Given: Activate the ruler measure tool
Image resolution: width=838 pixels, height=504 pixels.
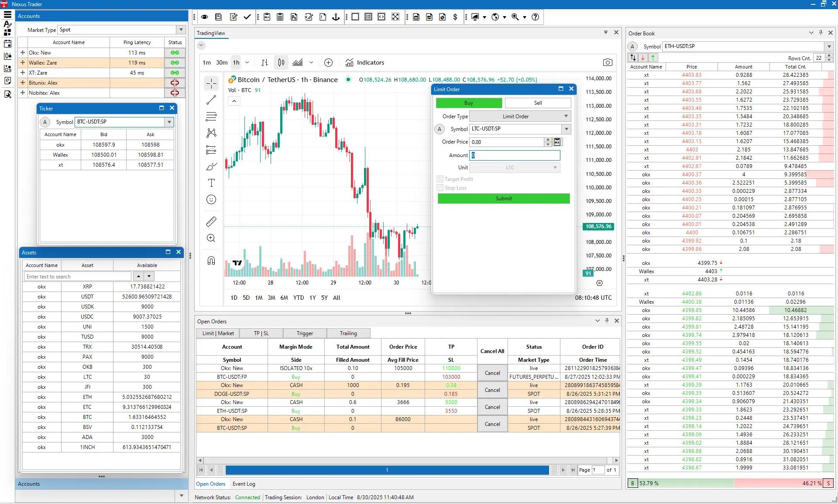Looking at the screenshot, I should tap(211, 221).
